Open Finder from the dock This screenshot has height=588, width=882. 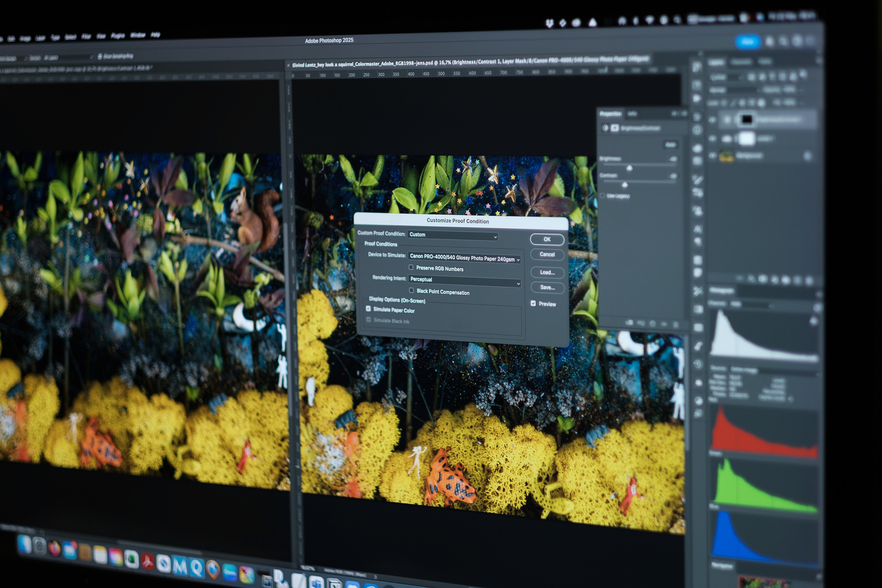24,545
